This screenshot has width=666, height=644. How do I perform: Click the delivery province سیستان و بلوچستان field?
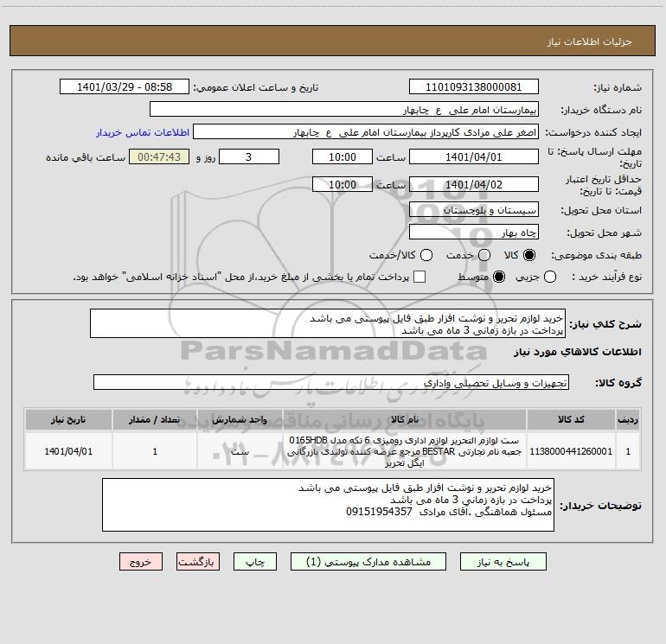(x=474, y=210)
